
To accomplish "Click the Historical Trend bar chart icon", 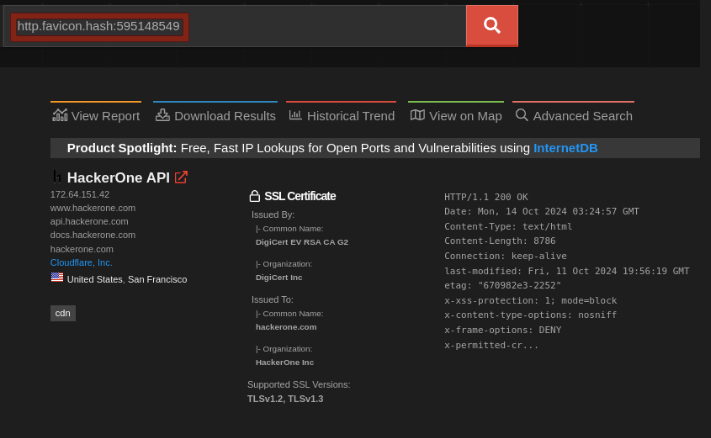I will (295, 115).
